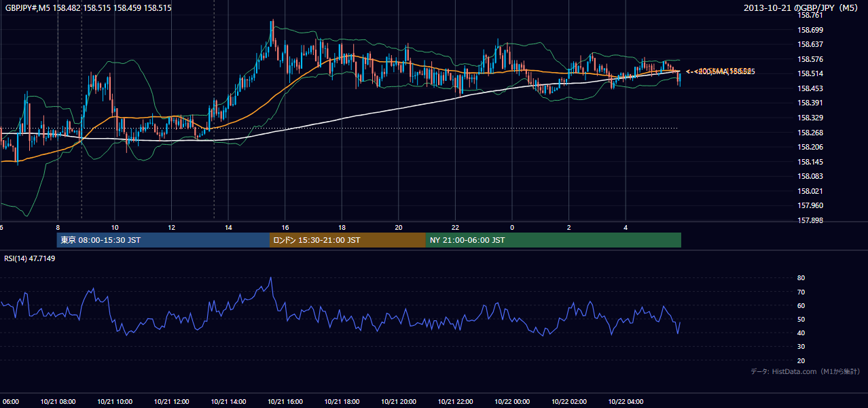Select the ロンドン 15:30-21:00 JST session bar

(348, 240)
